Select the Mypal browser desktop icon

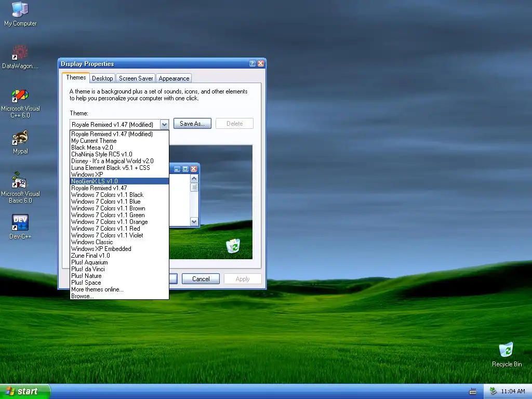tap(20, 142)
